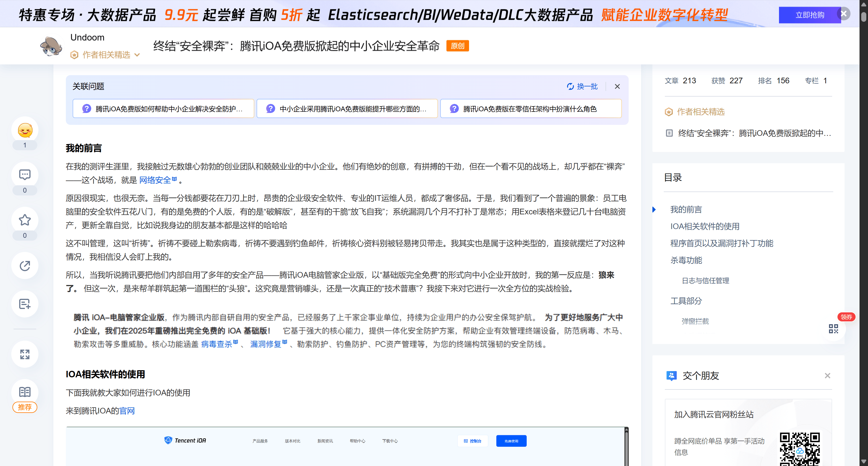Screen dimensions: 868x466
Task: Toggle fullscreen reading mode icon
Action: point(25,354)
